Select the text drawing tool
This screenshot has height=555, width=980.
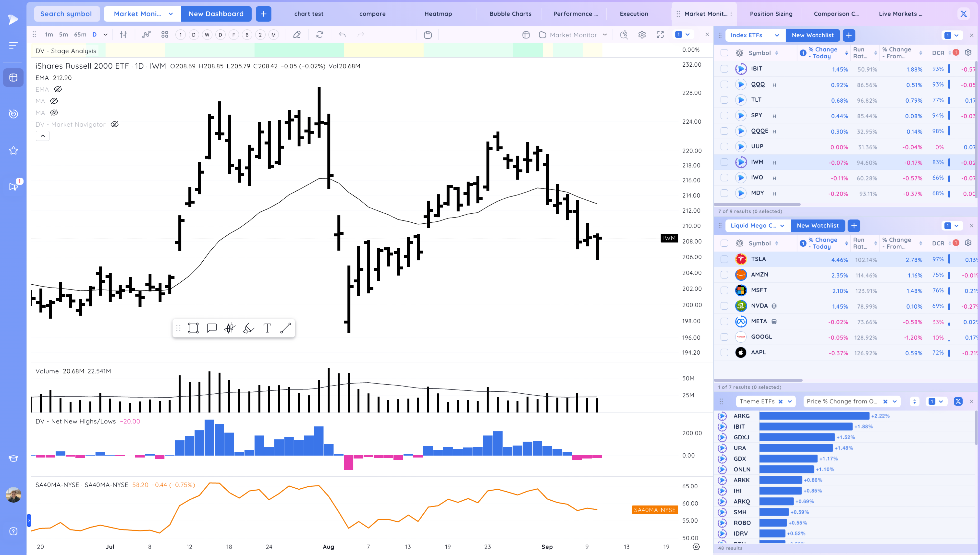pos(267,328)
